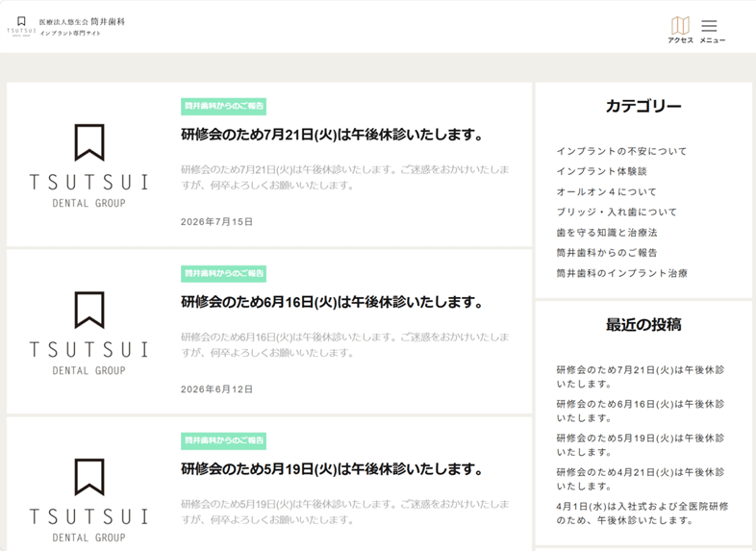Select category インプラント体験談
Viewport: 756px width, 551px height.
pyautogui.click(x=601, y=171)
